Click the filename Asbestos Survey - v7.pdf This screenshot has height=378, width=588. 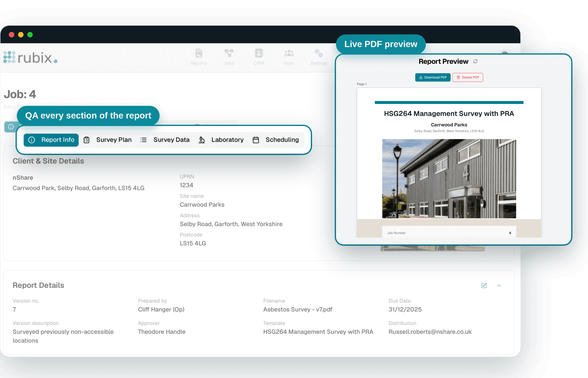coord(298,310)
